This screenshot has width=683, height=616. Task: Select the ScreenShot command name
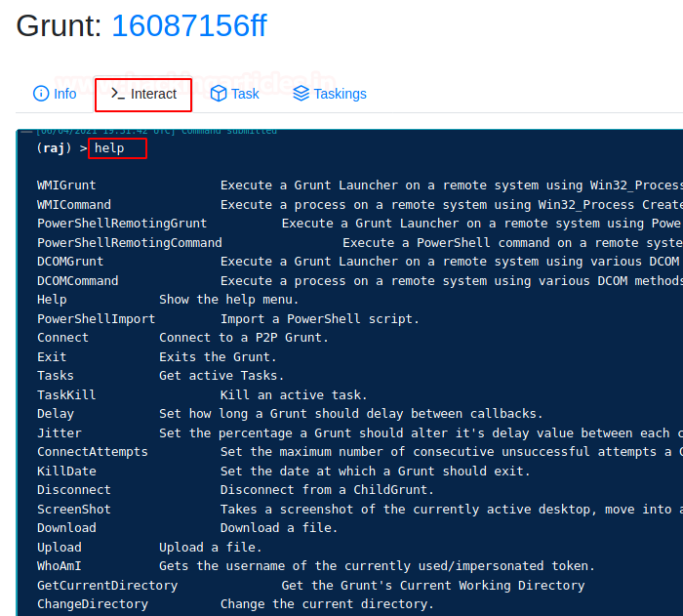point(73,510)
